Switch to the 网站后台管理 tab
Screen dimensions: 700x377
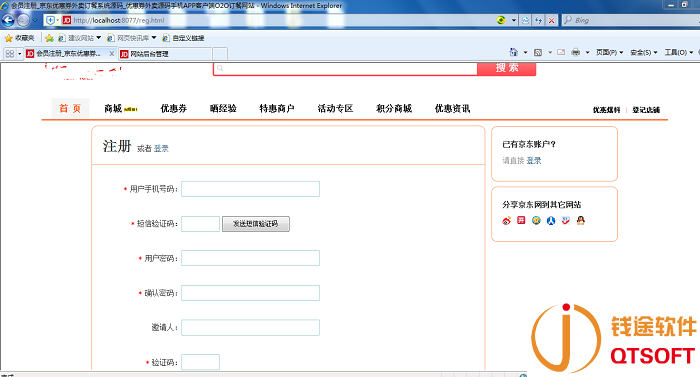(x=164, y=54)
